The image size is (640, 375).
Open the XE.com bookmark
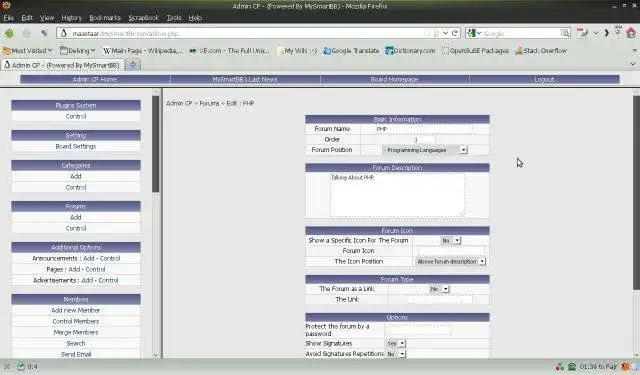point(229,51)
